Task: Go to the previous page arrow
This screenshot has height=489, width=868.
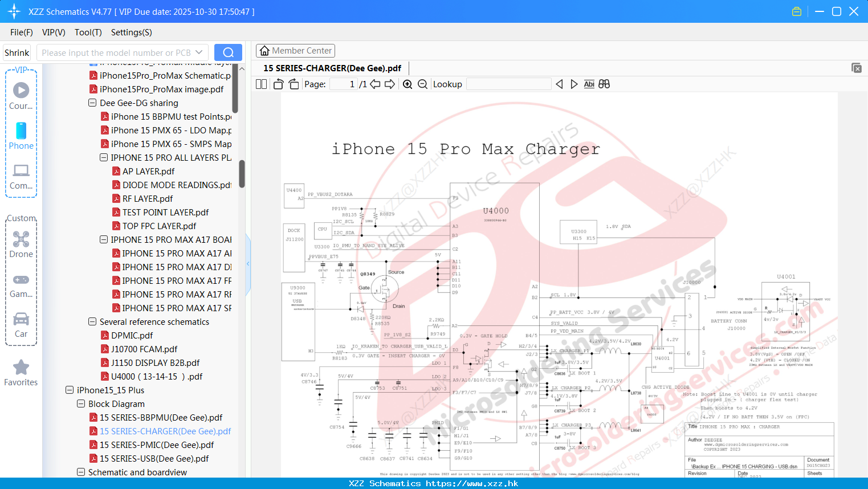Action: (x=375, y=84)
